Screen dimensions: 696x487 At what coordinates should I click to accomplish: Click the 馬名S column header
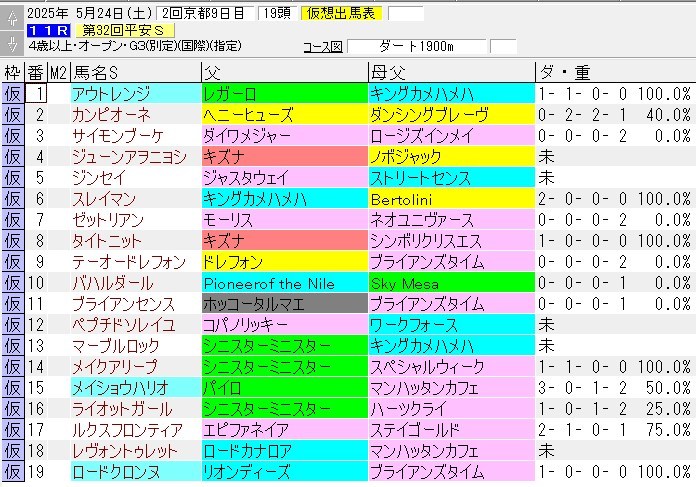coord(135,72)
